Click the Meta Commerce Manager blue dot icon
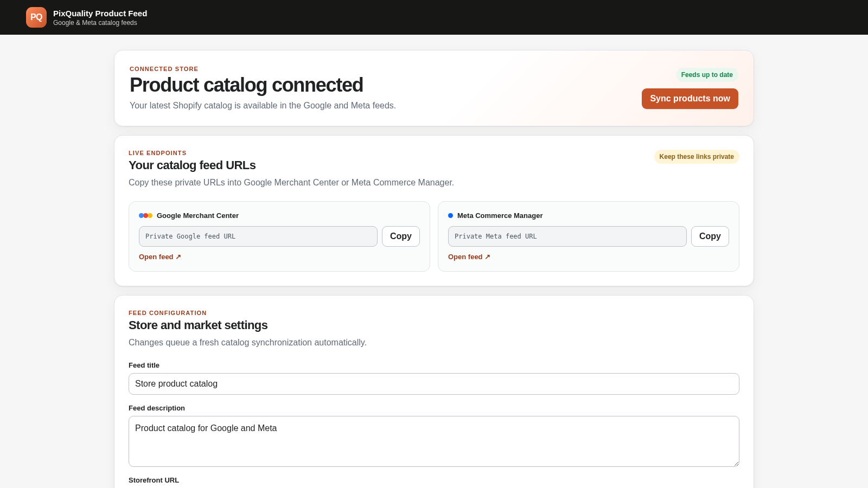This screenshot has width=868, height=488. tap(450, 216)
